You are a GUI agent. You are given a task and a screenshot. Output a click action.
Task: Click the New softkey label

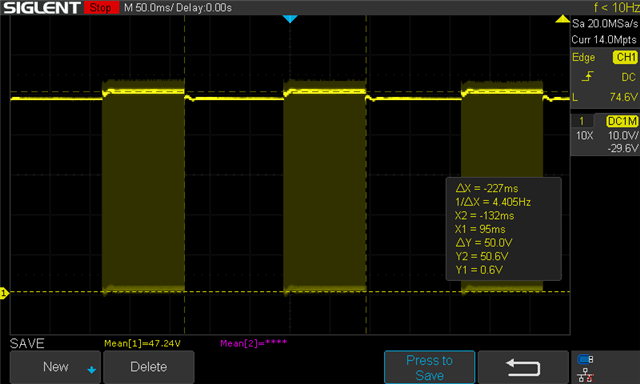(56, 367)
